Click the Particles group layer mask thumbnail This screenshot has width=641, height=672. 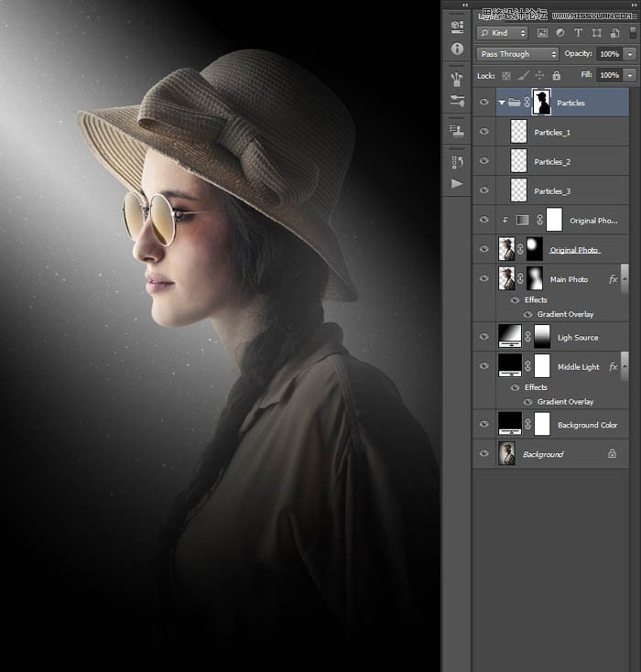click(x=541, y=103)
